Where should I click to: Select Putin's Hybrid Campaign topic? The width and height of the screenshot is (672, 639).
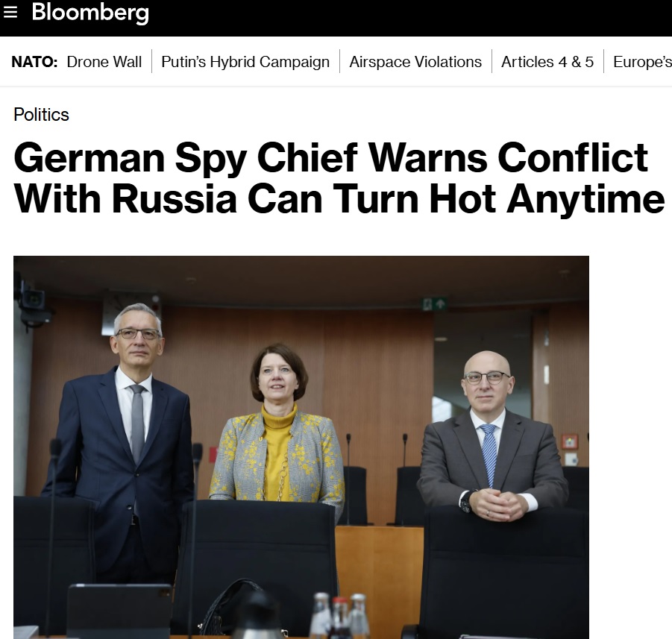click(x=245, y=62)
